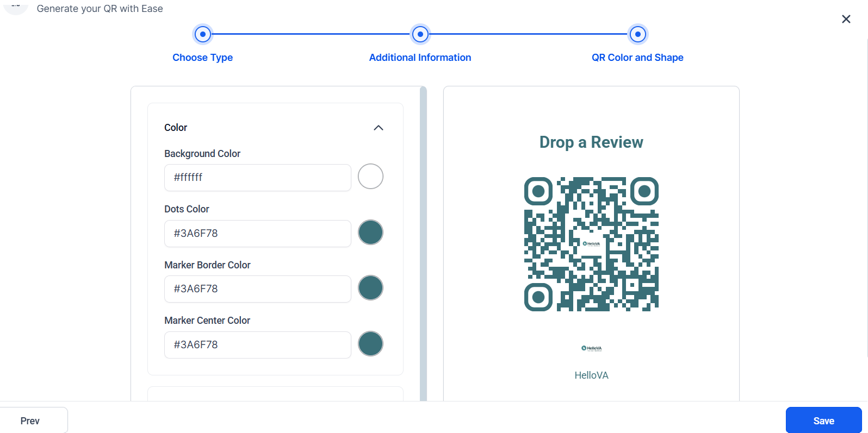
Task: Click the Background Color hex input field
Action: pos(257,178)
